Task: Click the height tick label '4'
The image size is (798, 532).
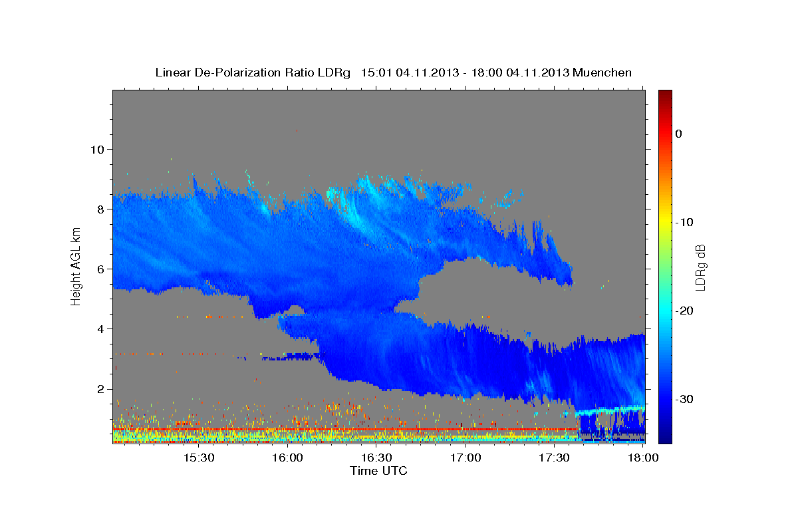Action: coord(101,329)
